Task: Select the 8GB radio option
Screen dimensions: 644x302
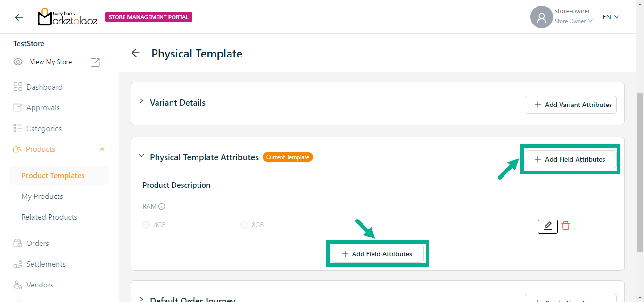Action: [x=244, y=225]
